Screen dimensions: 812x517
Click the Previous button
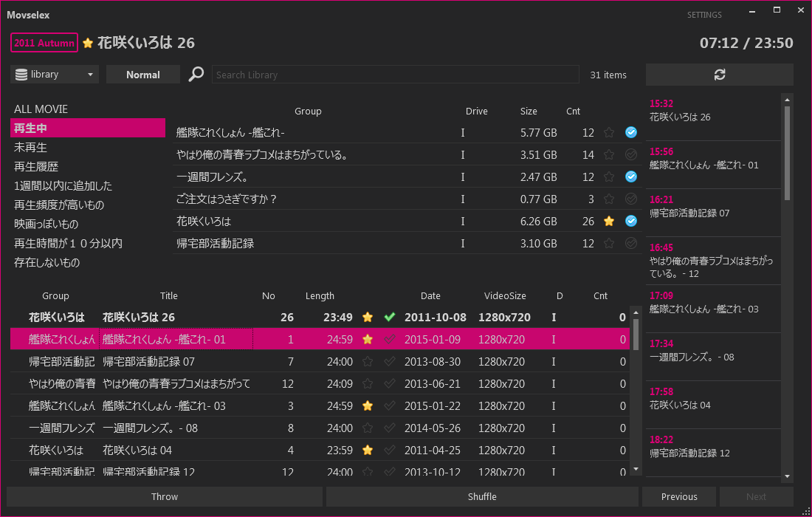(x=679, y=497)
